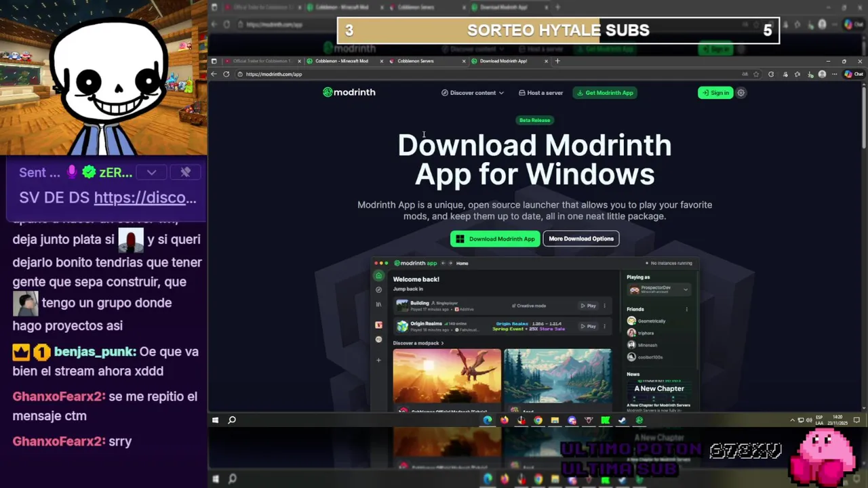Click the Beta Release badge
The height and width of the screenshot is (488, 868).
point(534,120)
